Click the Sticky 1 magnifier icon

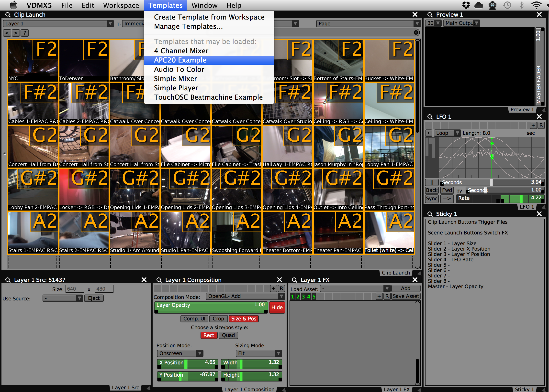(430, 214)
